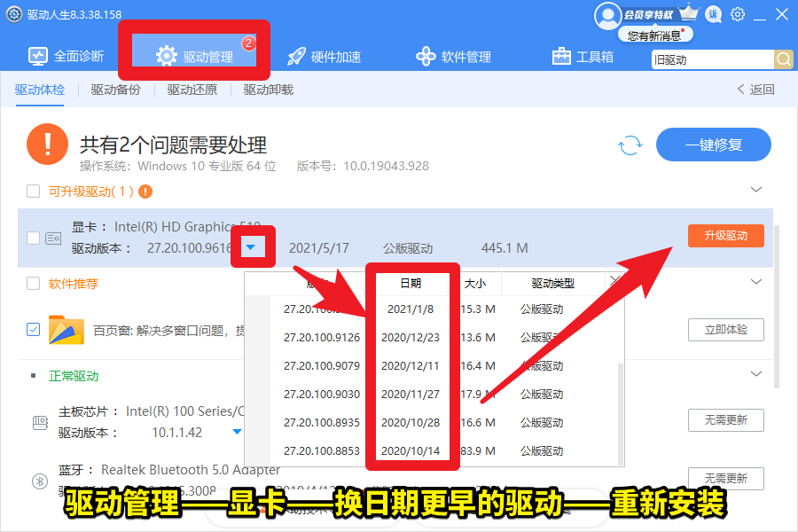Click the 升级驱动 button

tap(725, 236)
